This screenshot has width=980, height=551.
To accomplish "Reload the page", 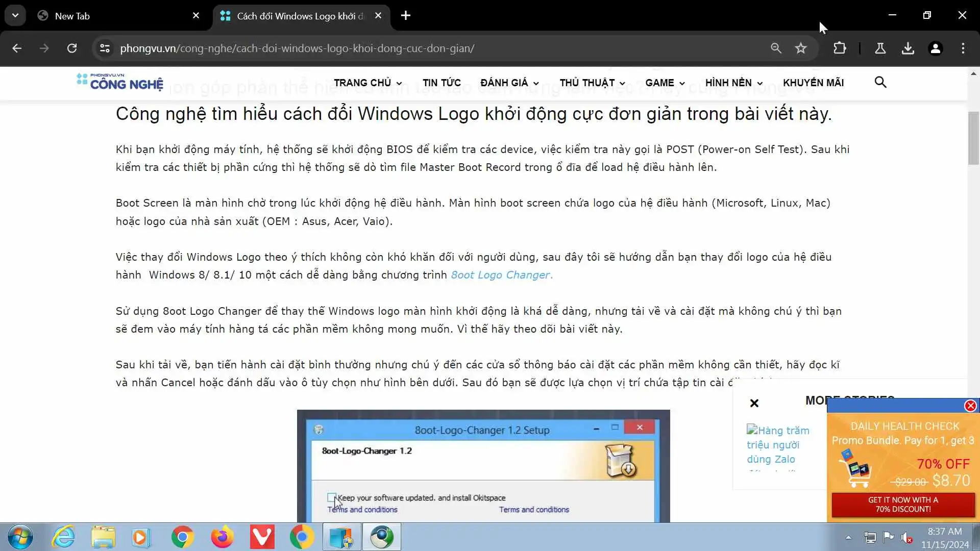I will (72, 48).
